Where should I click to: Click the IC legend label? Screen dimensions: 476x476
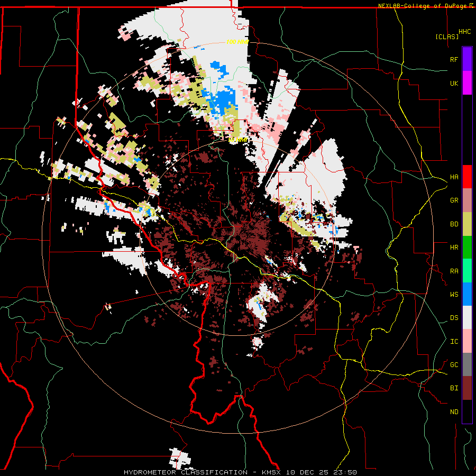click(x=454, y=342)
